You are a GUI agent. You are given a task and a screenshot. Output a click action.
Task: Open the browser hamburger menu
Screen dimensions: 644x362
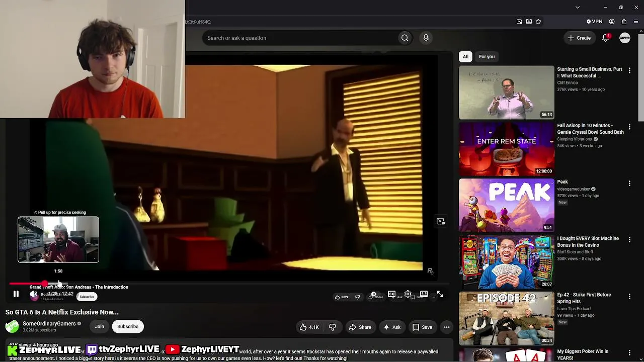pyautogui.click(x=636, y=22)
